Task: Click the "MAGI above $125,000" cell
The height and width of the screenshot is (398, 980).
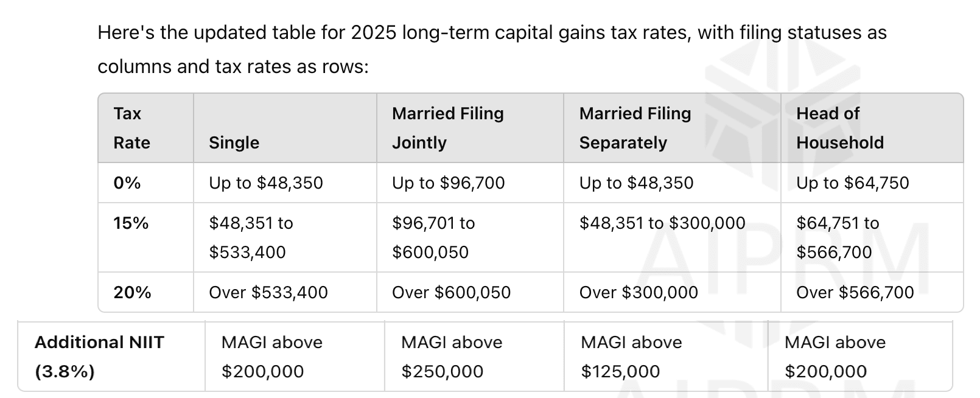Action: pyautogui.click(x=631, y=357)
